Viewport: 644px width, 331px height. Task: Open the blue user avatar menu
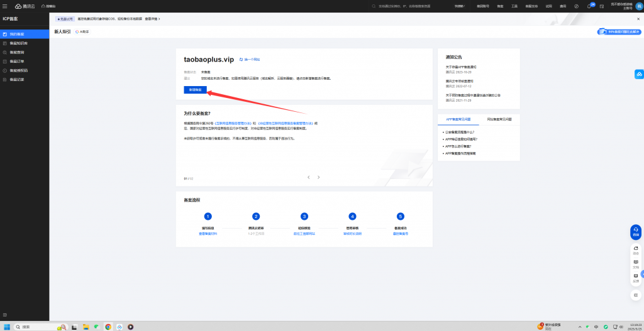[638, 6]
